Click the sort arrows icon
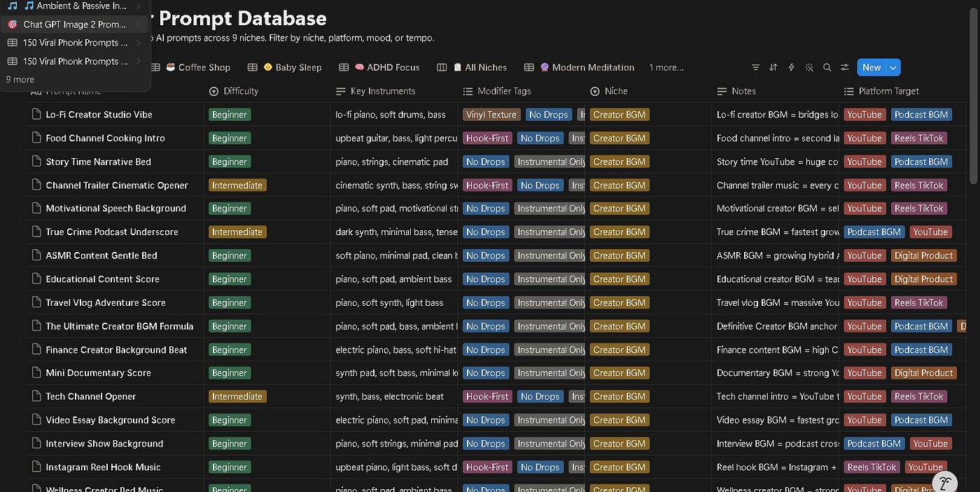 pos(773,67)
